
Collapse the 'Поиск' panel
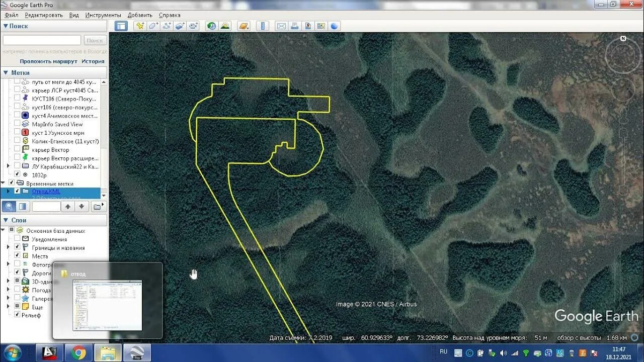[x=6, y=26]
